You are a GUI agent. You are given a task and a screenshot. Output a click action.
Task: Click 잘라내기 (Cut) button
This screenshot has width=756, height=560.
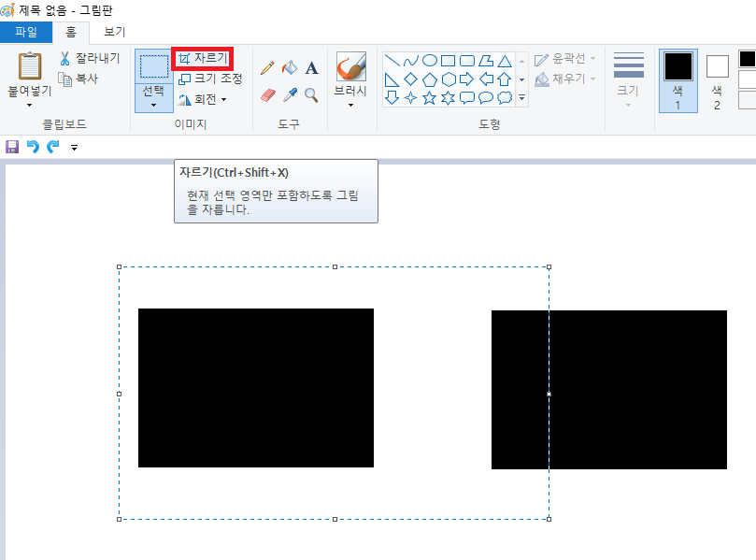point(90,58)
